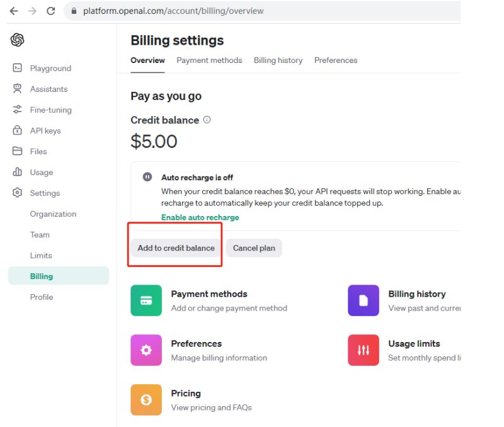The width and height of the screenshot is (504, 427).
Task: Click Add to credit balance button
Action: point(176,248)
